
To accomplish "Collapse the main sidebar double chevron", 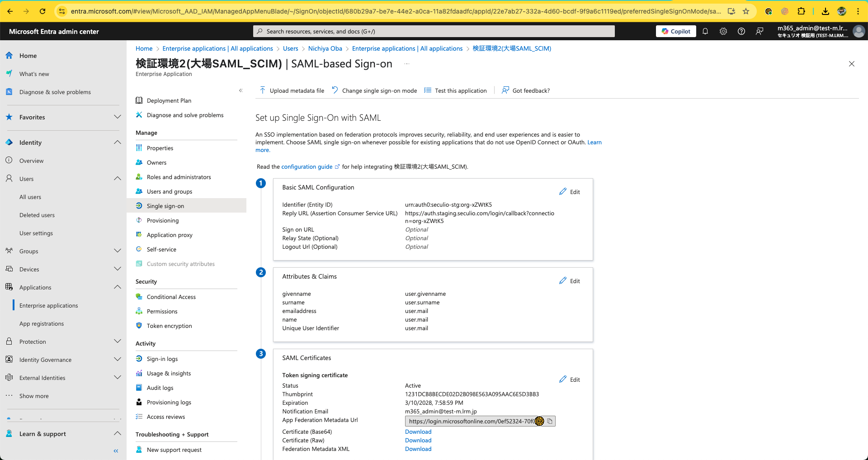I will tap(116, 451).
